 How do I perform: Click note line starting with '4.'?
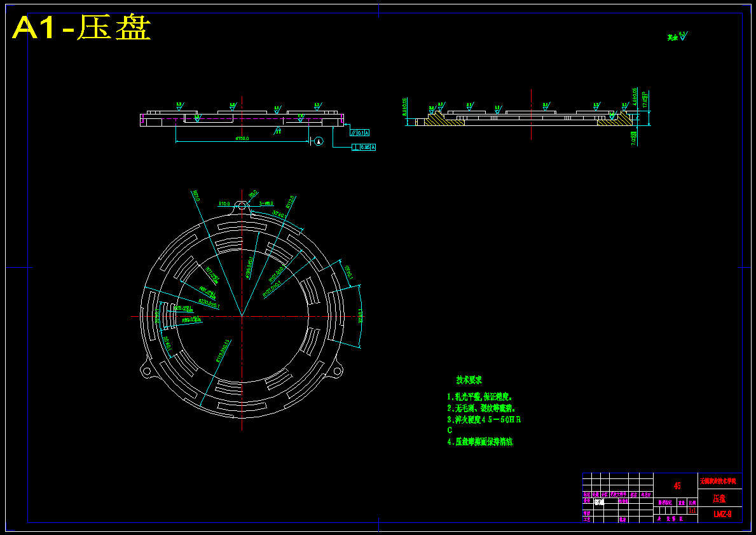click(x=480, y=442)
